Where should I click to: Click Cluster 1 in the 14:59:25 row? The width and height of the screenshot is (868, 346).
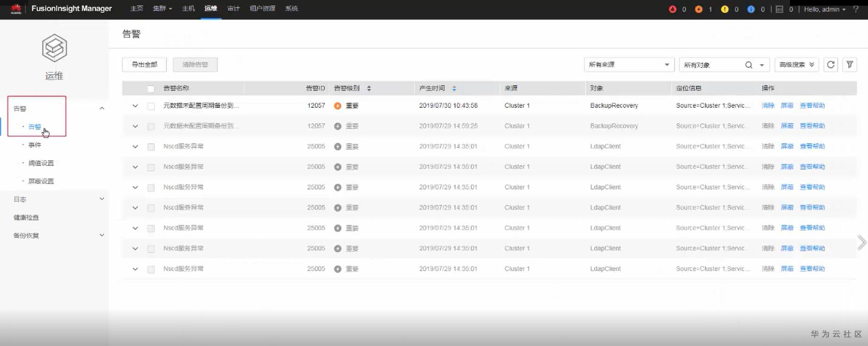(x=517, y=126)
